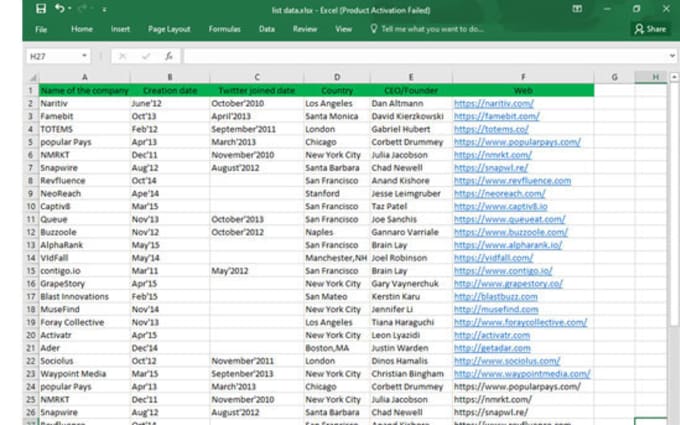
Task: Click the vertical scrollbar up arrow
Action: [674, 77]
